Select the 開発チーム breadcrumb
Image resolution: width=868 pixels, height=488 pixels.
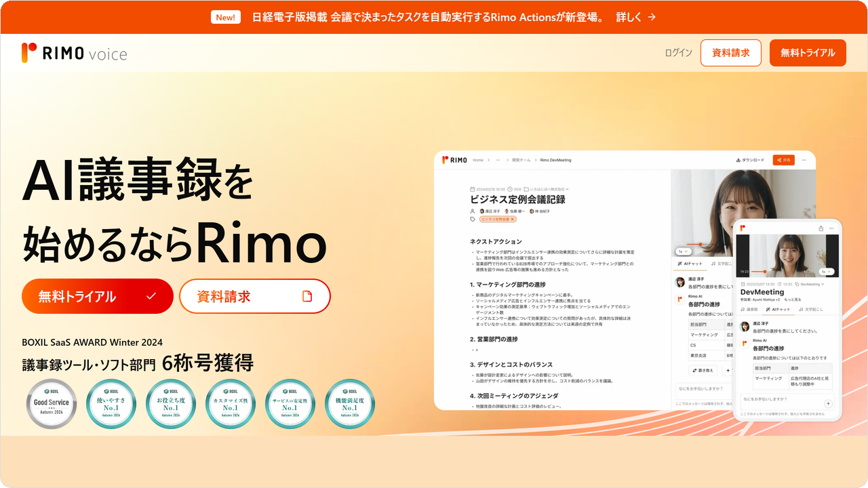tap(521, 160)
